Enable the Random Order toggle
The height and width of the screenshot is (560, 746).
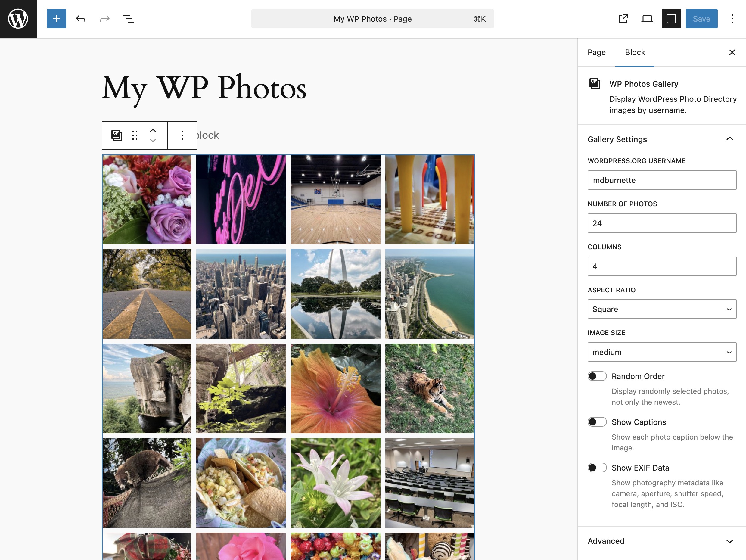click(597, 376)
